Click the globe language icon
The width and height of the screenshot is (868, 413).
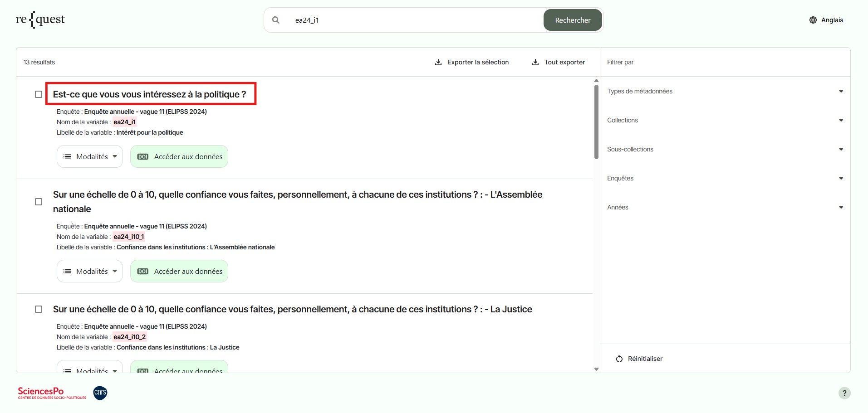coord(813,20)
